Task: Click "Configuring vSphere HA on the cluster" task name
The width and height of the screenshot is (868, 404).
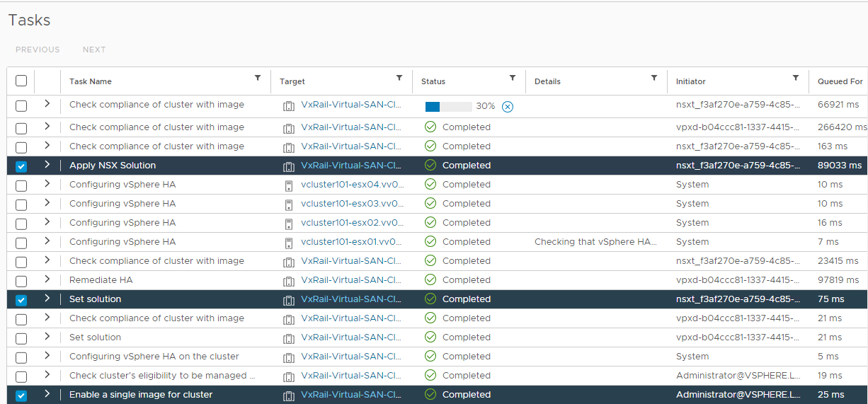Action: tap(154, 356)
